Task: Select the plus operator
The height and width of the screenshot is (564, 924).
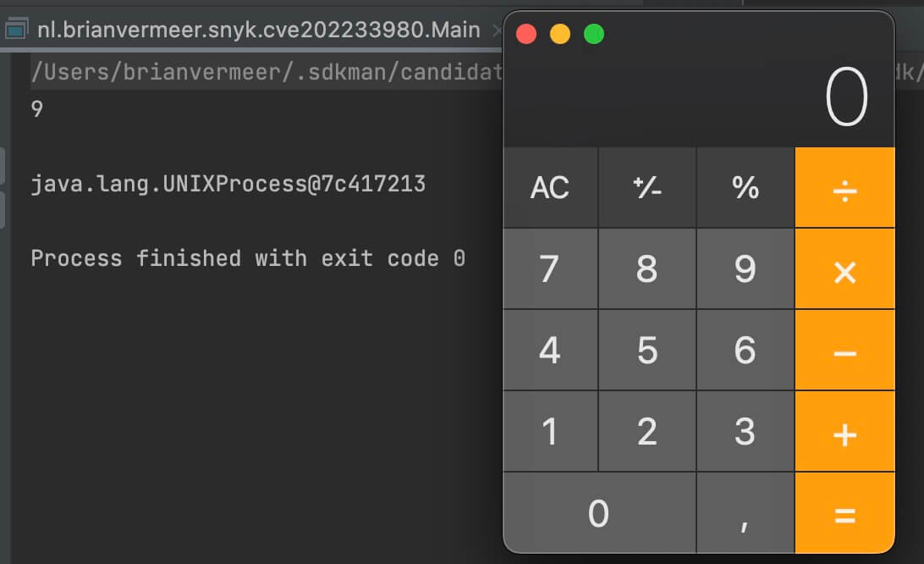Action: pos(844,432)
